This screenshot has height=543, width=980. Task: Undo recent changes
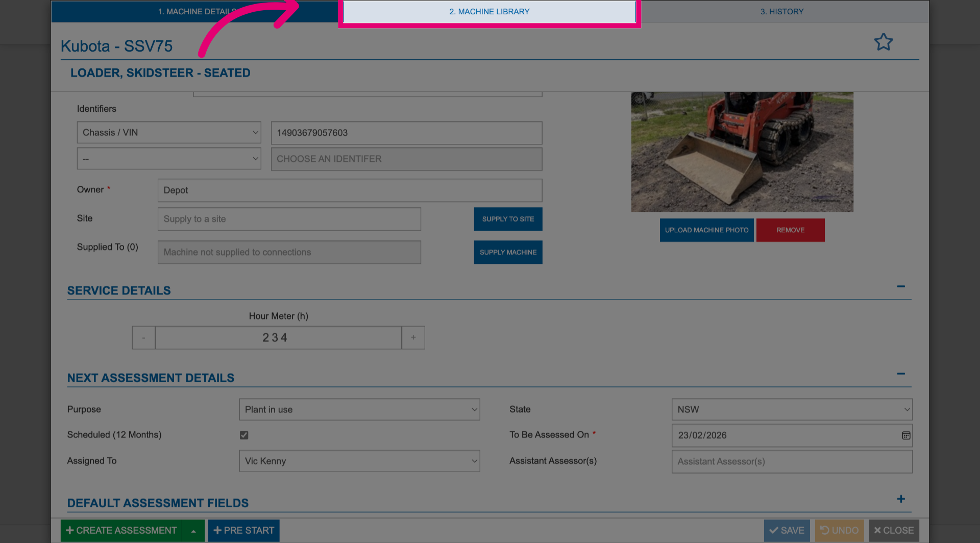click(839, 531)
